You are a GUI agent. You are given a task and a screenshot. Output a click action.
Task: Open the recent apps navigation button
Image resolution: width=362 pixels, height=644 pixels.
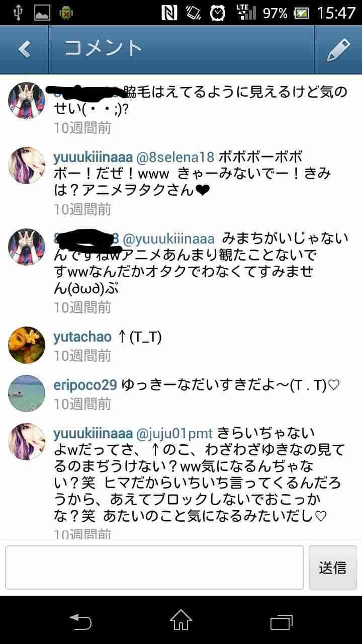[282, 621]
